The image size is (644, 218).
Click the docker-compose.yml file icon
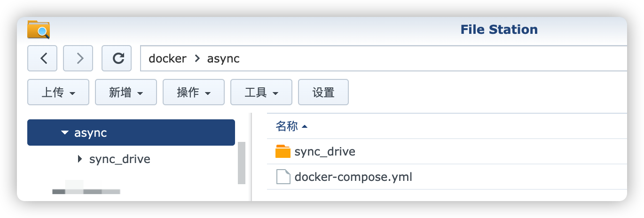(283, 177)
